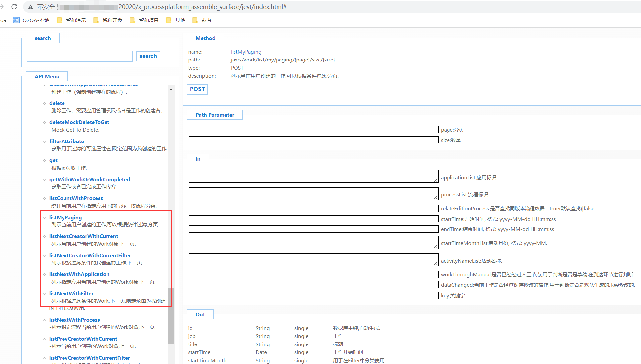This screenshot has height=364, width=641.
Task: Click the page:分页 path parameter field
Action: point(313,130)
